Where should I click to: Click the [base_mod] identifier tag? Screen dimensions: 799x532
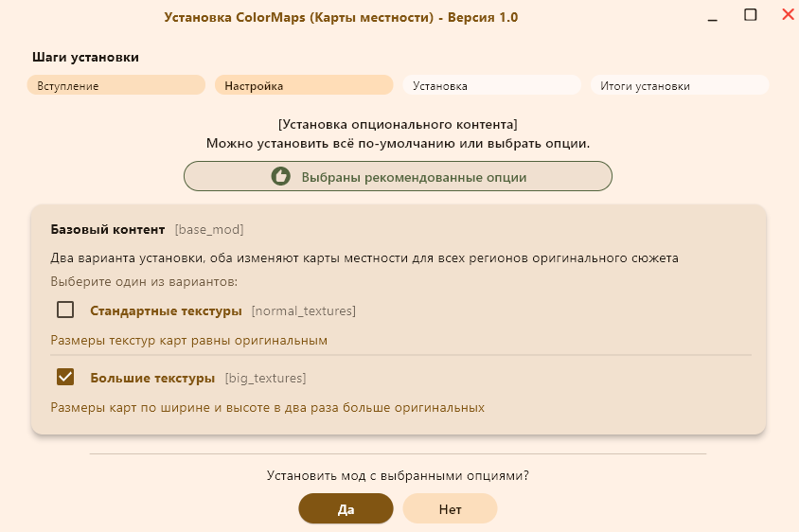pyautogui.click(x=209, y=229)
